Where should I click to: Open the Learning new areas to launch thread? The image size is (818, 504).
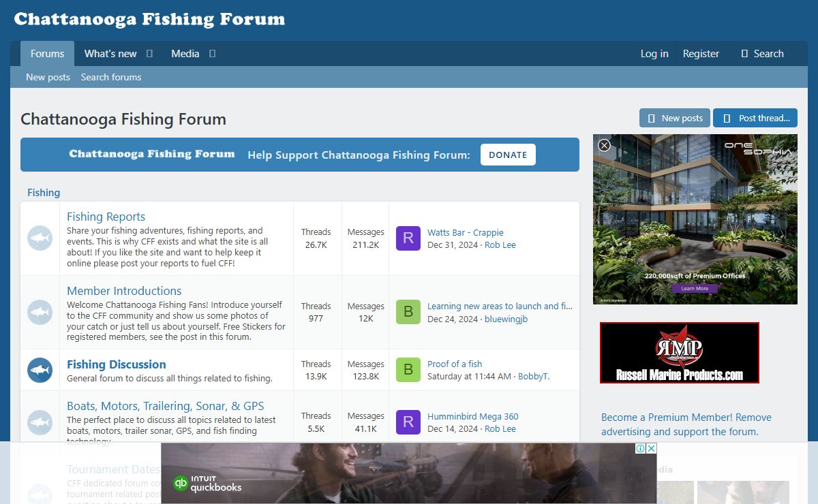point(500,306)
